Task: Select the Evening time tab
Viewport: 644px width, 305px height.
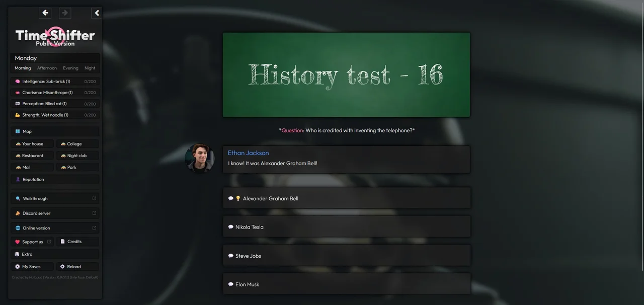Action: [70, 68]
